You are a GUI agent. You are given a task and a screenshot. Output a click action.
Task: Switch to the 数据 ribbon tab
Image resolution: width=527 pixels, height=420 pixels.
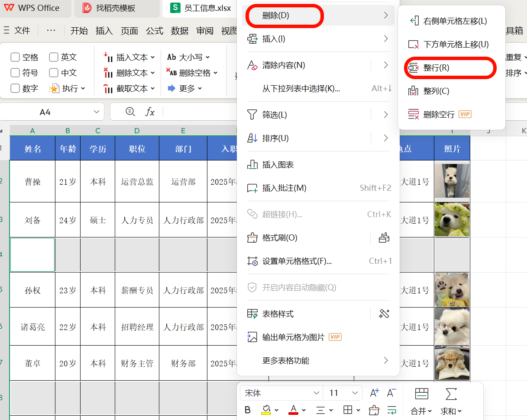(179, 31)
